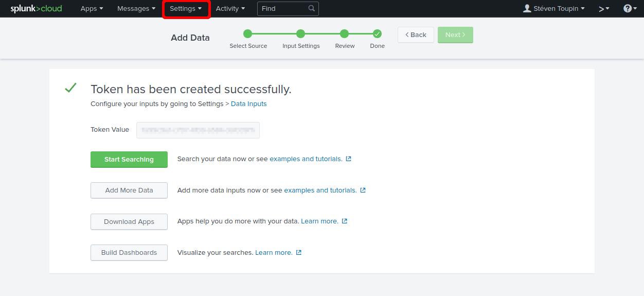The width and height of the screenshot is (644, 296).
Task: Select the Token Value field
Action: tap(198, 130)
